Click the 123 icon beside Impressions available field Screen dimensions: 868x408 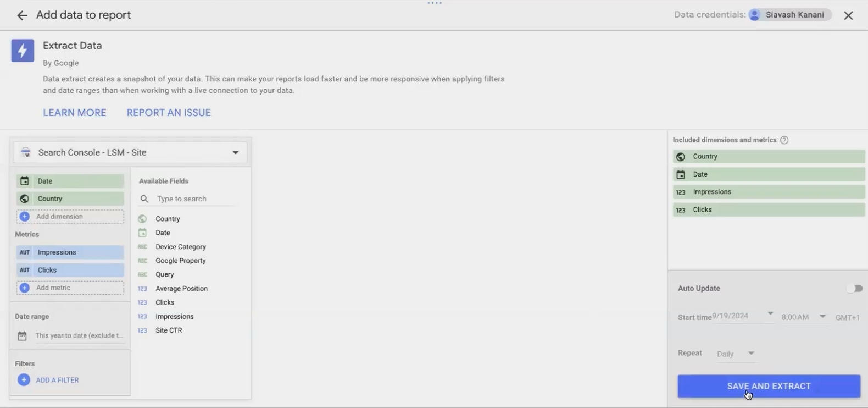point(142,317)
